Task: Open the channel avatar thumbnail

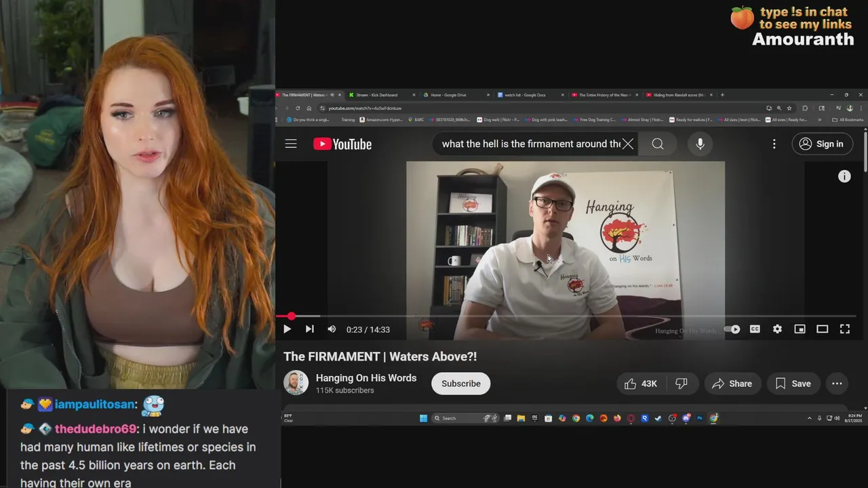Action: point(296,383)
